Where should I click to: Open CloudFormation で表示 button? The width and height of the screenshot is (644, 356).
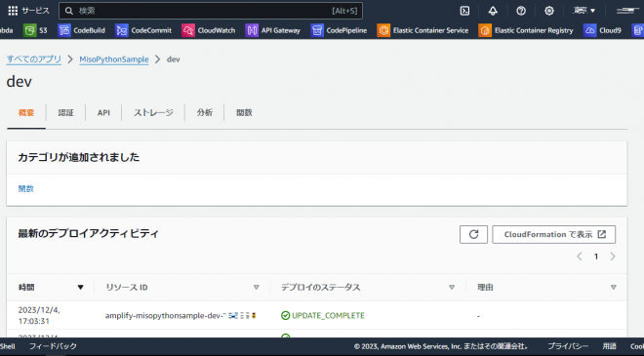coord(553,234)
